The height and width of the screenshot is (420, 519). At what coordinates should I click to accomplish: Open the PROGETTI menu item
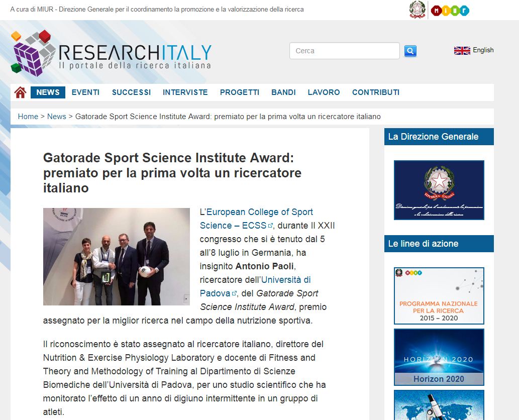240,92
